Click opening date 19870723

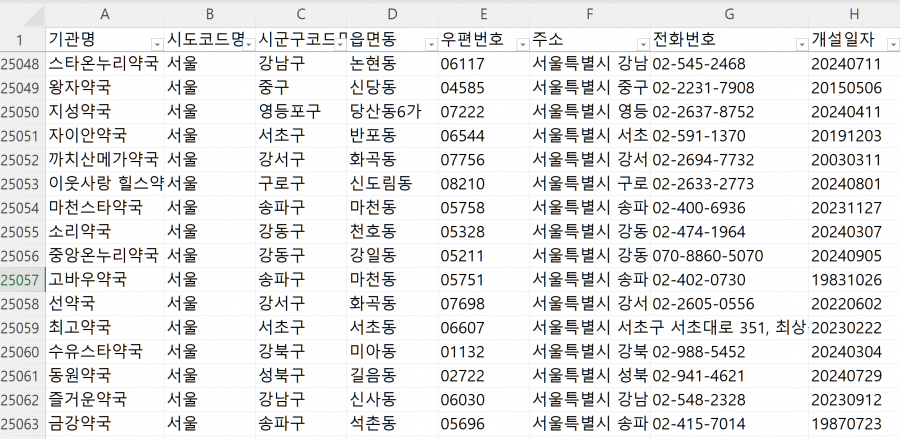(854, 424)
